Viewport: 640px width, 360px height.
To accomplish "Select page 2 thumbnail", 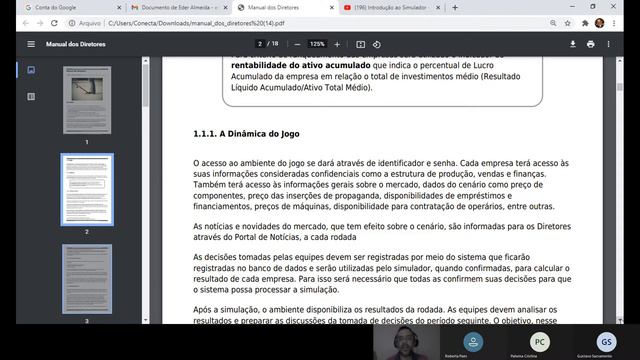I will pyautogui.click(x=87, y=189).
